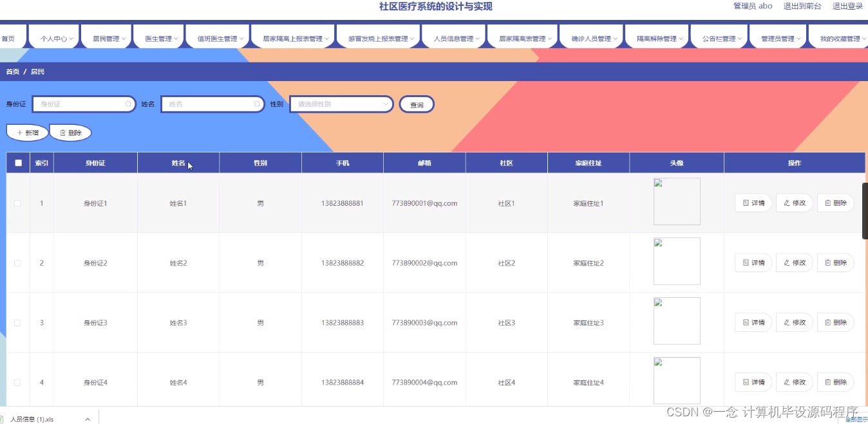Click the magnifier icon in the 姓名 search field
868x424 pixels.
[x=257, y=104]
